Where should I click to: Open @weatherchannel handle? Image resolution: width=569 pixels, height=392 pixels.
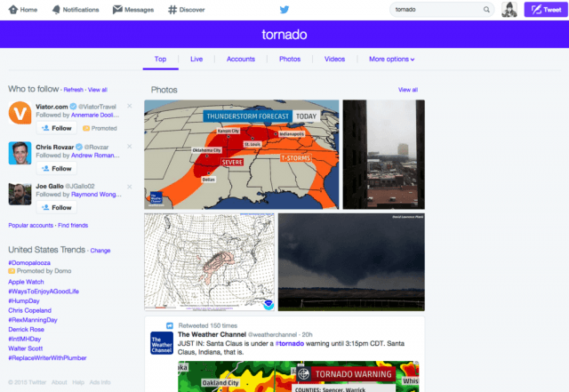click(272, 334)
